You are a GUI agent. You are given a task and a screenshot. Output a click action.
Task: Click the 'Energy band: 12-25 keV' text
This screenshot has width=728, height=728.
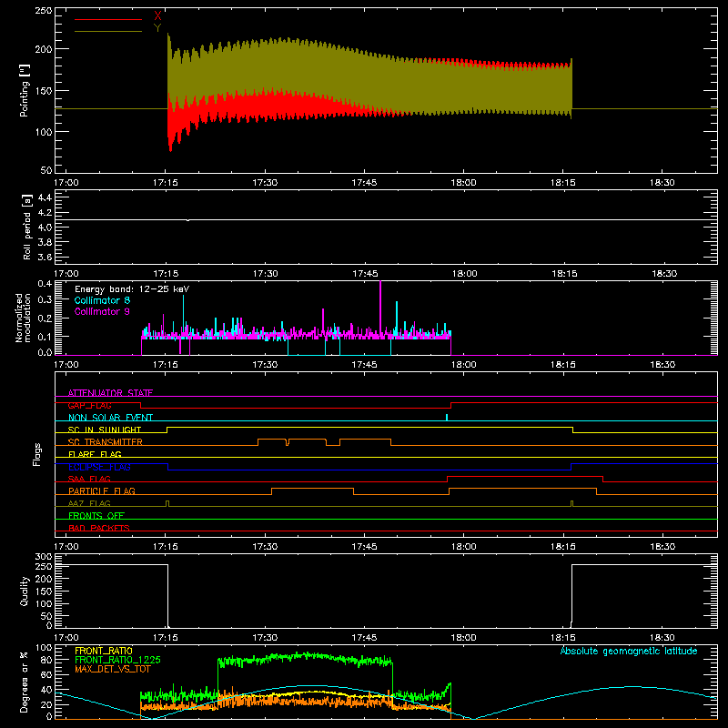click(132, 288)
